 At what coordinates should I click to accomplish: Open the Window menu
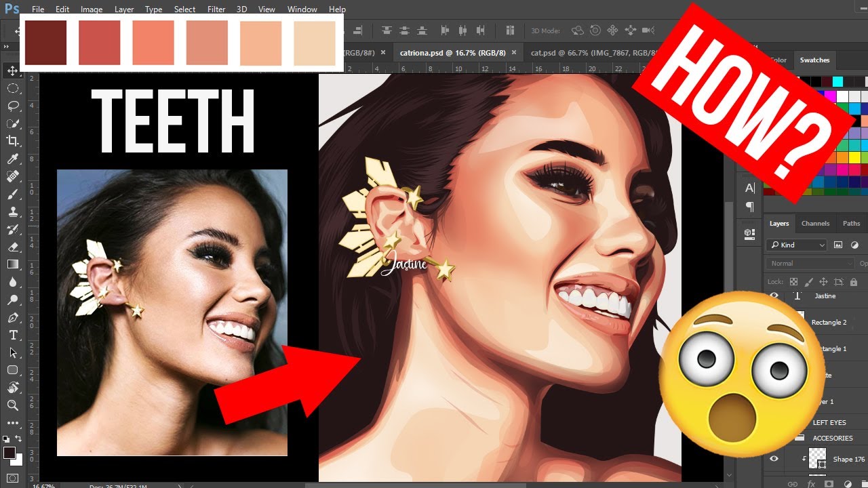point(302,9)
